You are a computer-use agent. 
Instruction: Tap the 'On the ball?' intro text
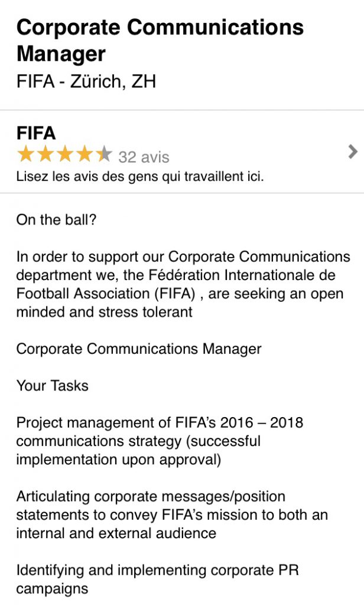(56, 220)
